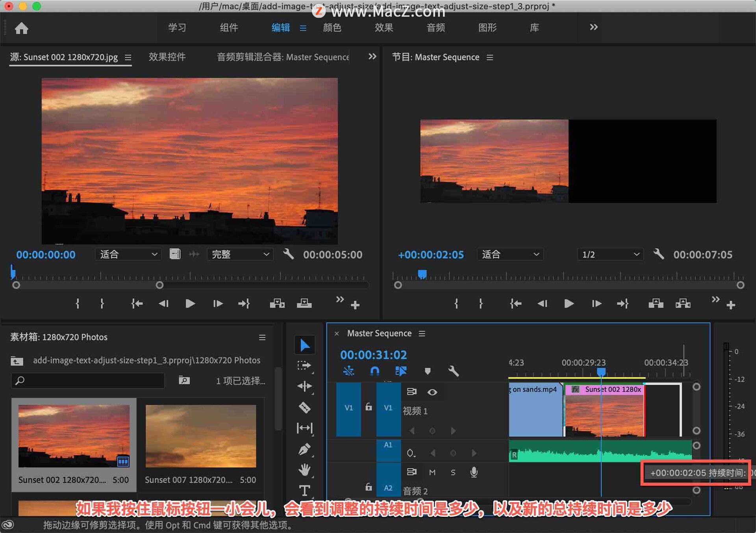Select the Slip tool

coord(304,428)
